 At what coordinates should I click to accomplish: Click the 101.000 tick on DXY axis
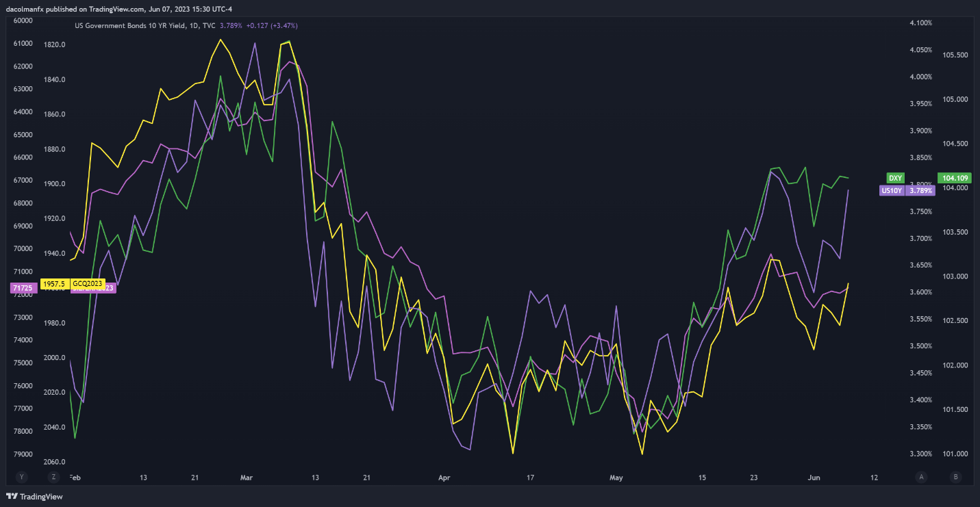coord(955,454)
